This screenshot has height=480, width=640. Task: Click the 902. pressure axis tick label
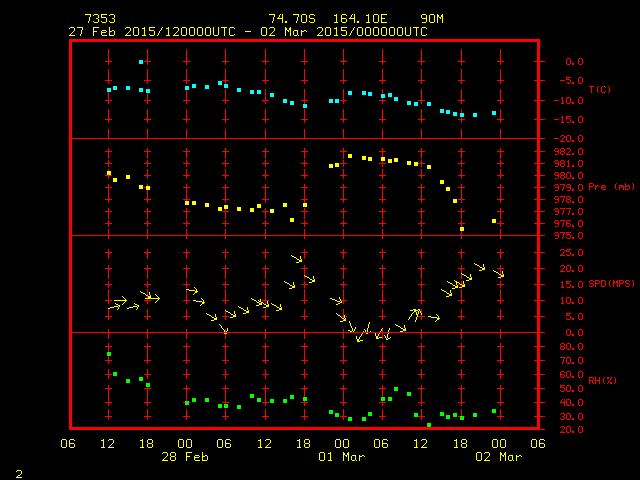click(574, 151)
